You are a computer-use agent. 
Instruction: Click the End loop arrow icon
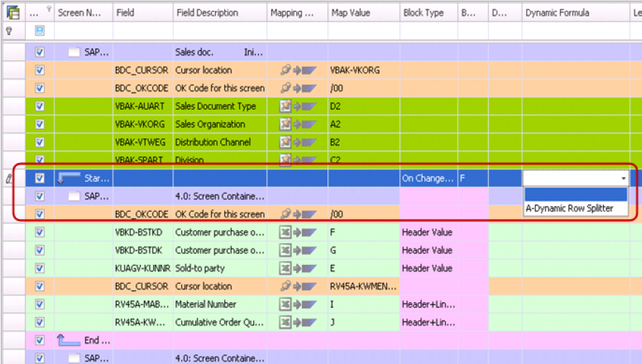click(69, 340)
